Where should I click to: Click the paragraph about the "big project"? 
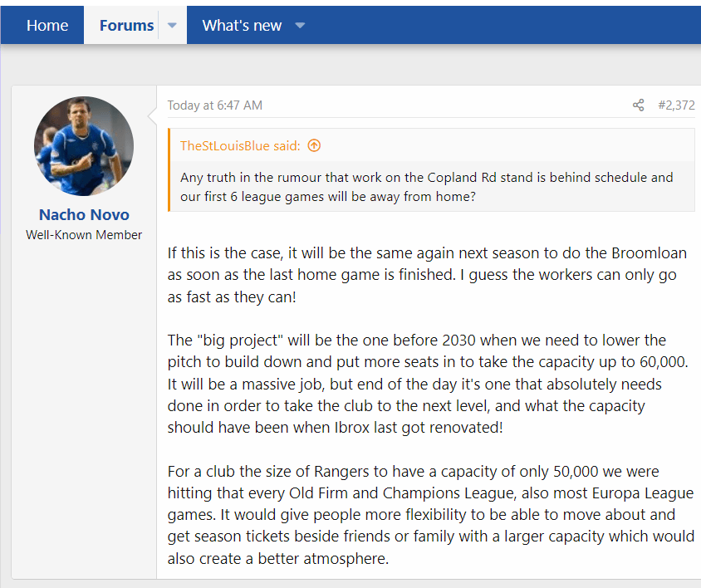(x=428, y=384)
